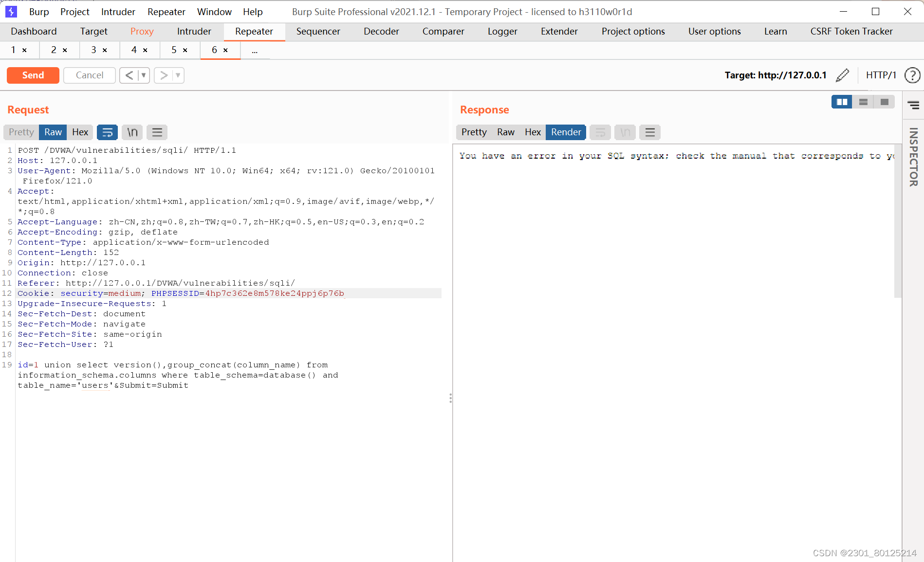Open User options tab
The width and height of the screenshot is (924, 562).
(714, 32)
